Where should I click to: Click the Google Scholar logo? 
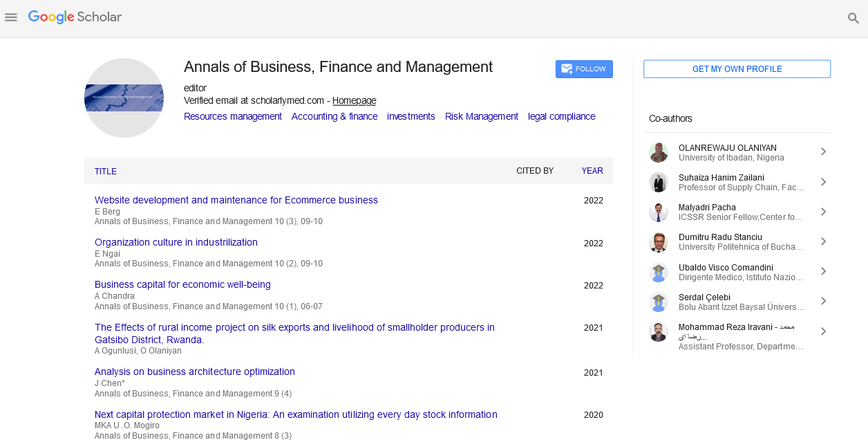[x=75, y=17]
